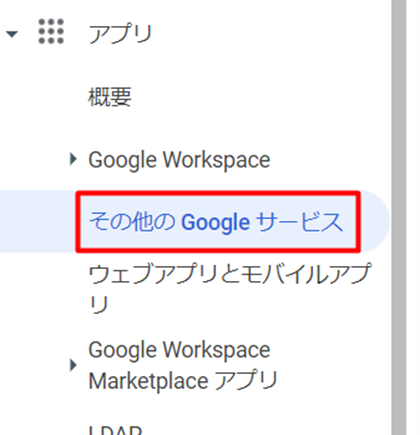The image size is (420, 435).
Task: Click the bold Google word in highlighted item
Action: 215,223
